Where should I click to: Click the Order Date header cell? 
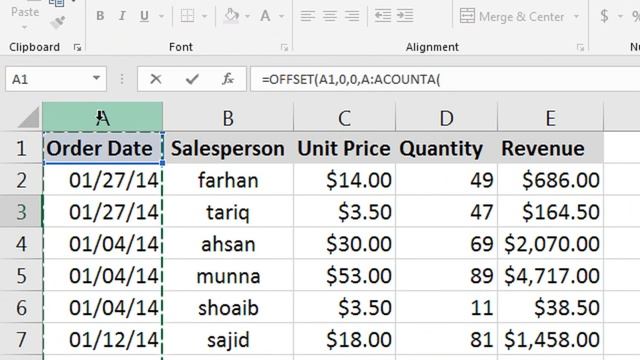[102, 148]
